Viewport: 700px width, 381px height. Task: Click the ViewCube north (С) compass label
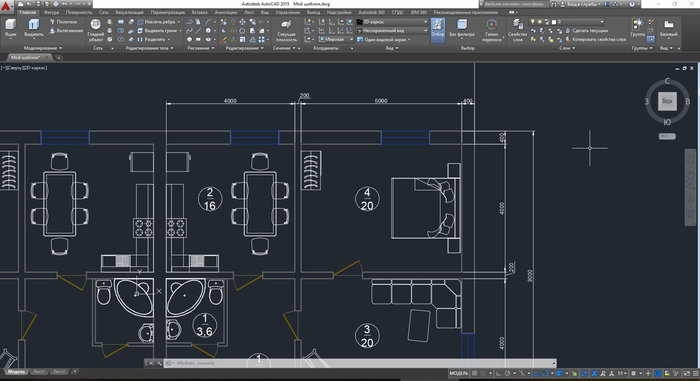(667, 81)
